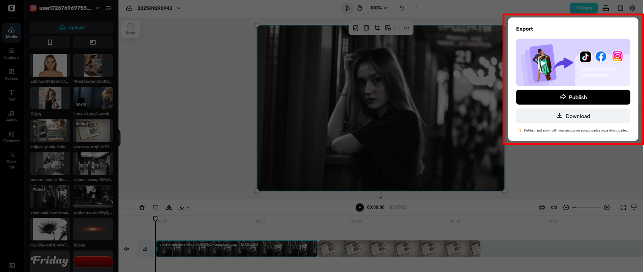Screen dimensions: 644x272
Task: Expand the user workspace dropdown
Action: click(x=97, y=8)
